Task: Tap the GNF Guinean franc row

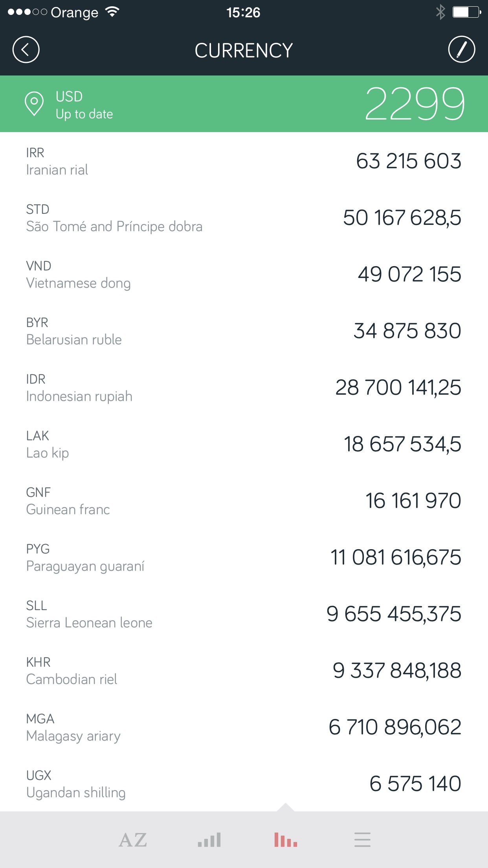Action: (244, 501)
